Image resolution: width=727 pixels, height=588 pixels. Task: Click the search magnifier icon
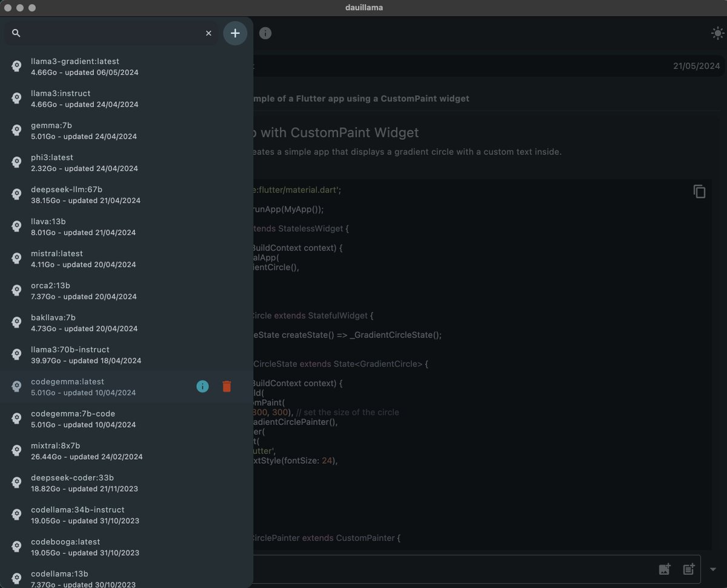(16, 33)
